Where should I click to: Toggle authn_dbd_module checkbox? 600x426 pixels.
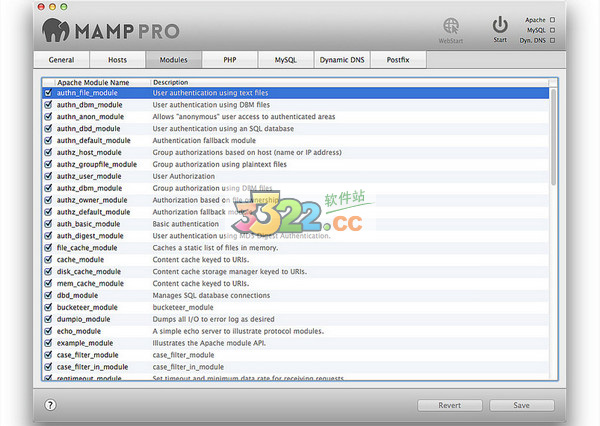[48, 128]
